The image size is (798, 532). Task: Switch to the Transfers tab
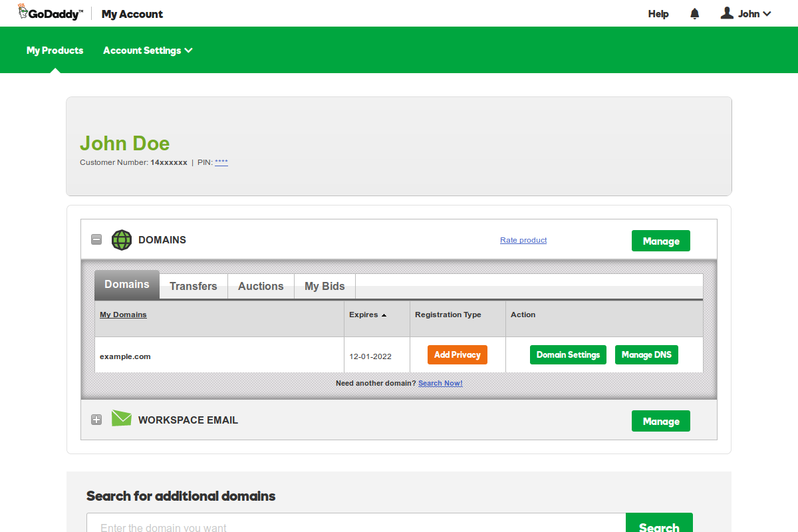click(x=194, y=286)
